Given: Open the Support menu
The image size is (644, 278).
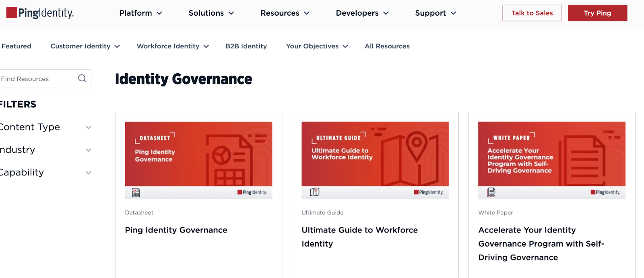Looking at the screenshot, I should (x=436, y=13).
